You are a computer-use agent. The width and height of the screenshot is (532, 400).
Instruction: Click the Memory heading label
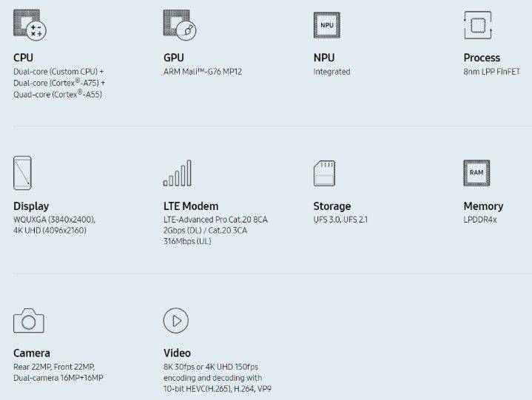click(x=483, y=206)
